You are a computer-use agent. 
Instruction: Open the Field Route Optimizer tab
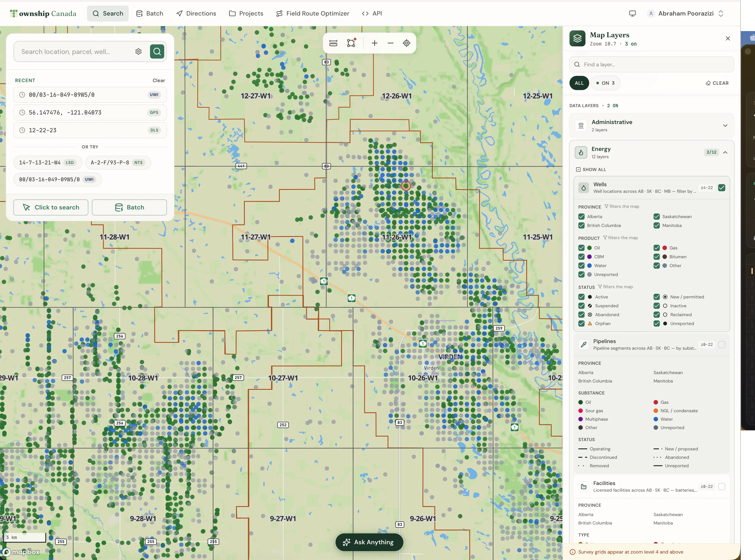point(312,14)
